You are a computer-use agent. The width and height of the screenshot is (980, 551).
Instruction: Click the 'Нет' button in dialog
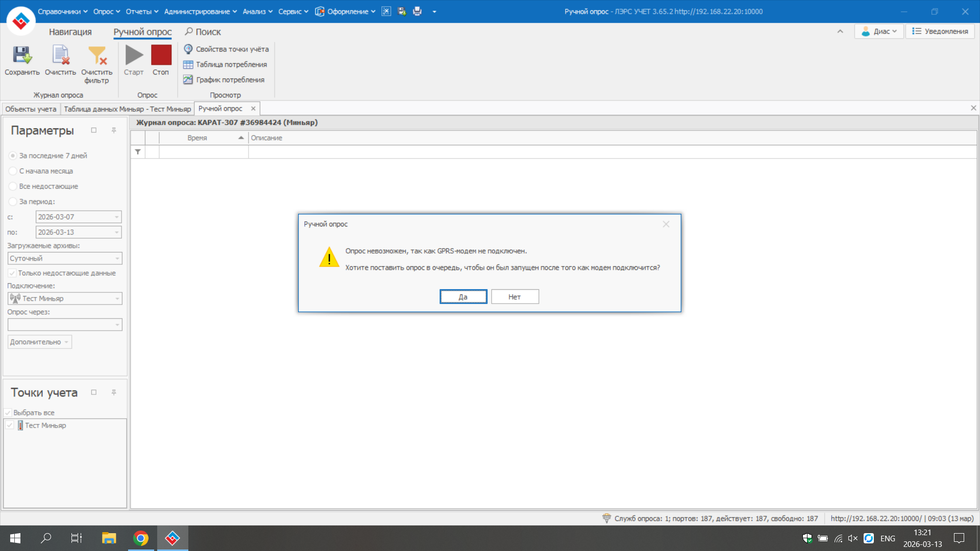click(x=514, y=296)
